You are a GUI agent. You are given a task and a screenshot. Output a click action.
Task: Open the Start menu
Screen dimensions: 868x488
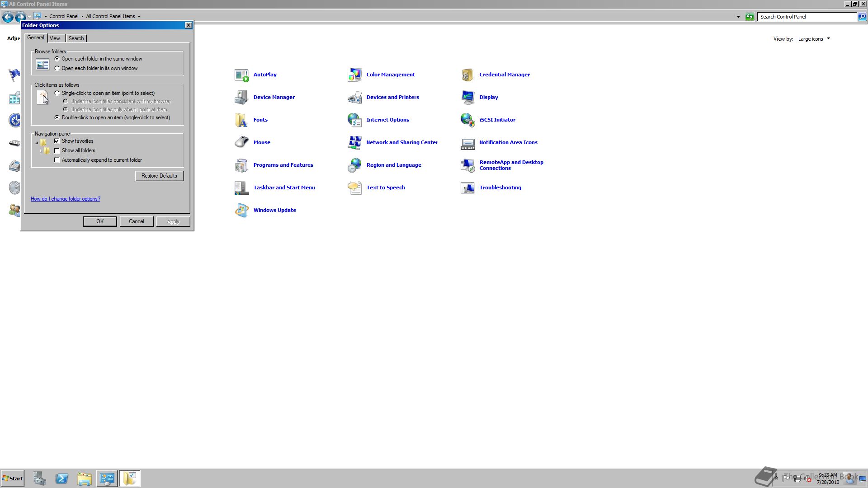point(12,479)
